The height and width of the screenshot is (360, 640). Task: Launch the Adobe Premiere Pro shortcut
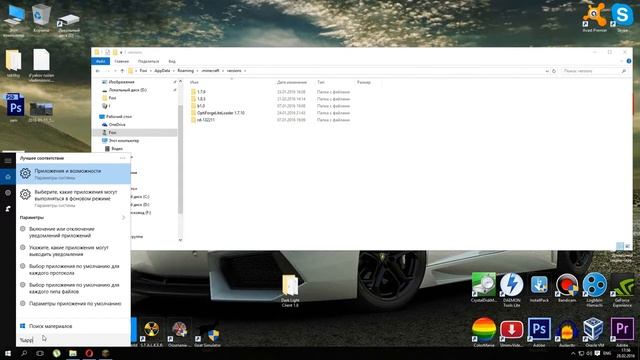point(622,332)
